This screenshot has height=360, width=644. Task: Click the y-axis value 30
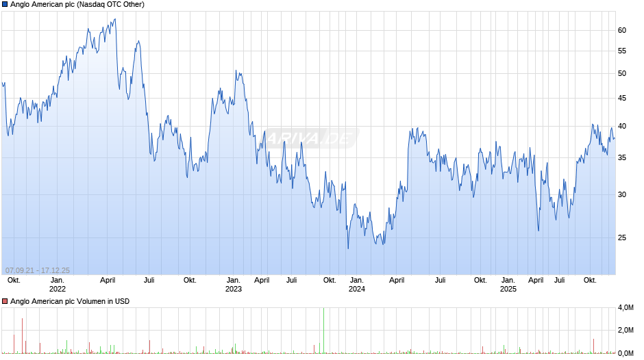click(622, 194)
